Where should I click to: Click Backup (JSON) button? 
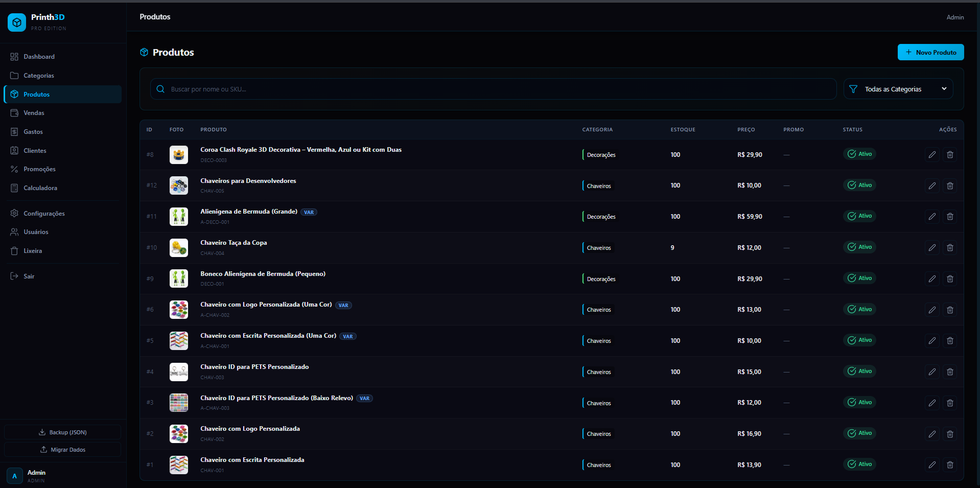[x=63, y=432]
